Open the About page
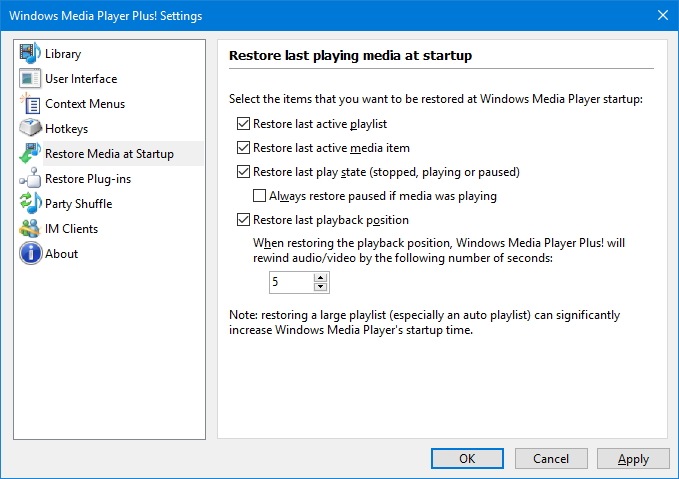The height and width of the screenshot is (479, 679). (61, 254)
